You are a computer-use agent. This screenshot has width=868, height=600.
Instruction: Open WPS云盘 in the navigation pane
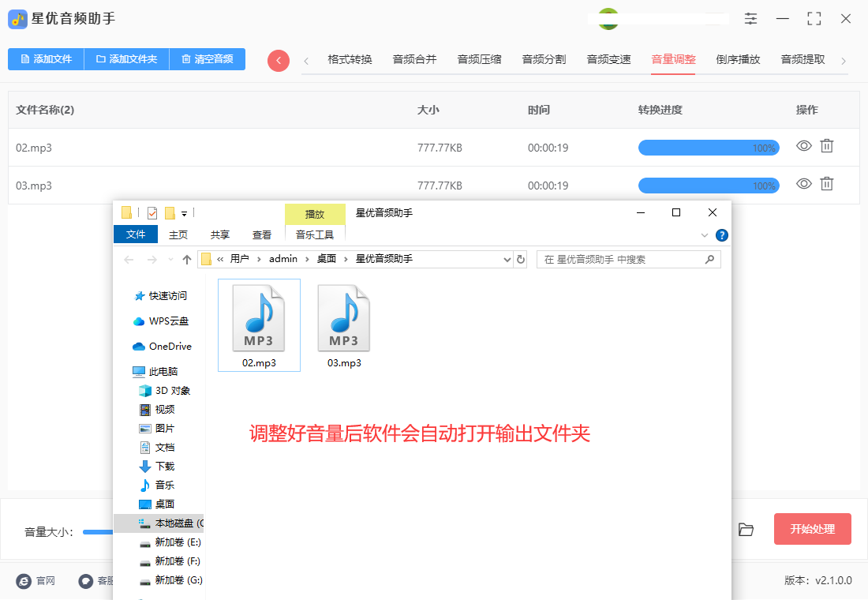point(168,321)
